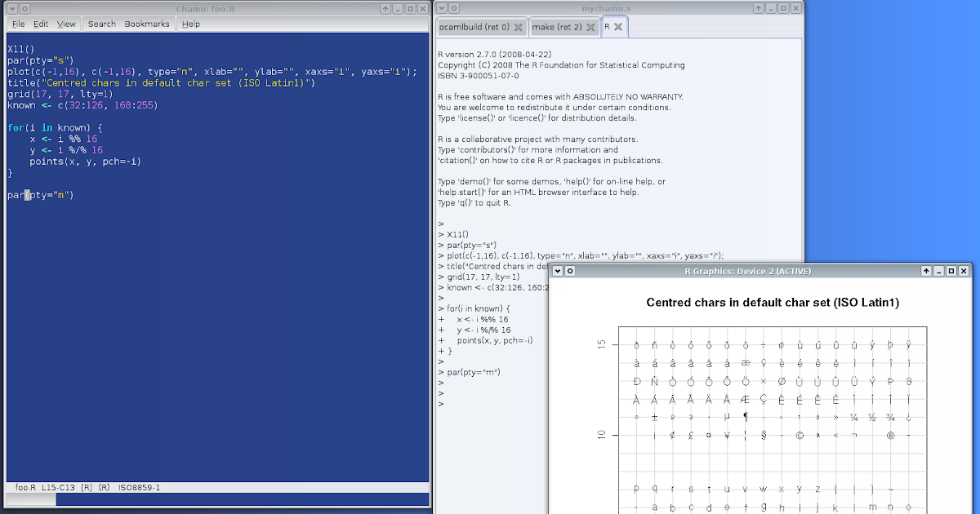Viewport: 980px width, 514px height.
Task: Click the ISBN 3-900051-07-0 line
Action: (478, 76)
